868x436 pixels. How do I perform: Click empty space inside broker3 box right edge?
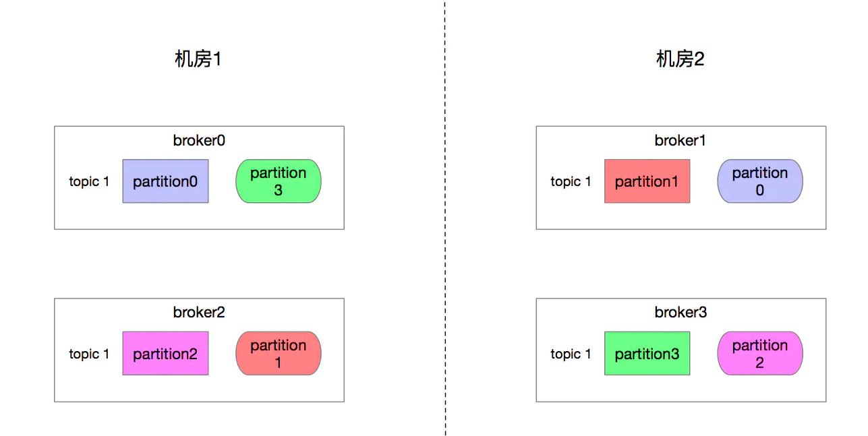(x=815, y=353)
